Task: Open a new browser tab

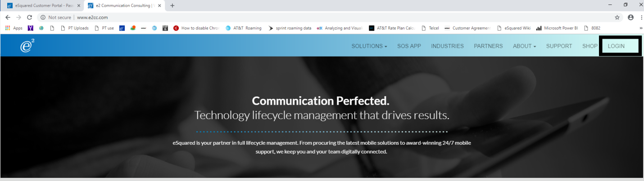Action: (172, 6)
